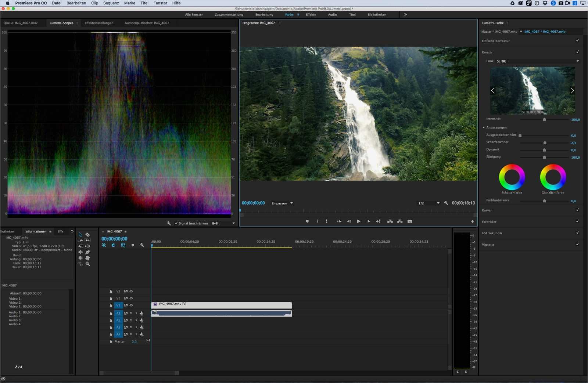Select the Pen tool in the timeline toolbar

click(87, 252)
